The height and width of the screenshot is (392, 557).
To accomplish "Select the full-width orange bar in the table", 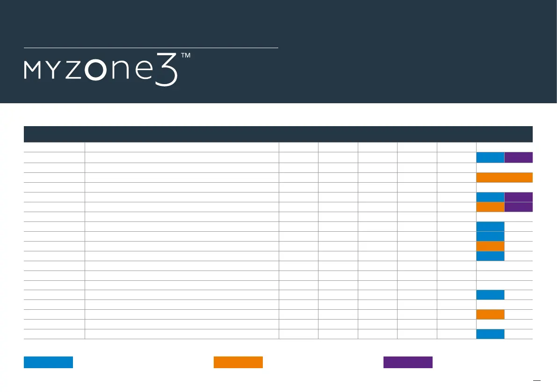I will 504,178.
